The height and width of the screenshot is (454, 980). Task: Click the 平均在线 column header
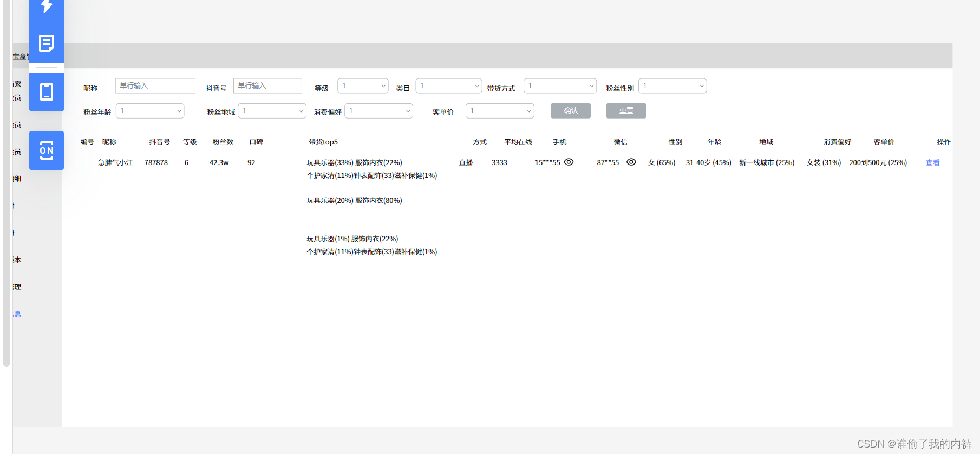tap(518, 142)
